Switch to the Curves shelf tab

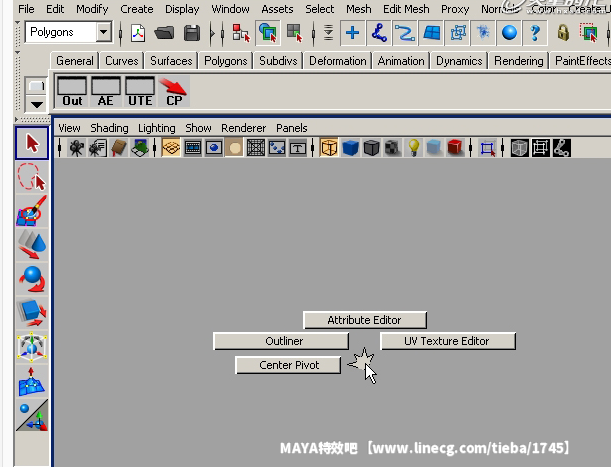122,61
